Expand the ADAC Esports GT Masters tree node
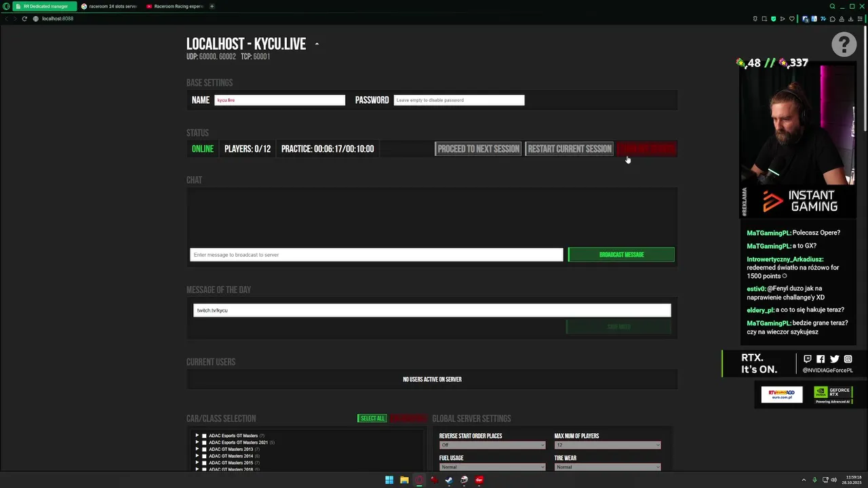 [197, 436]
